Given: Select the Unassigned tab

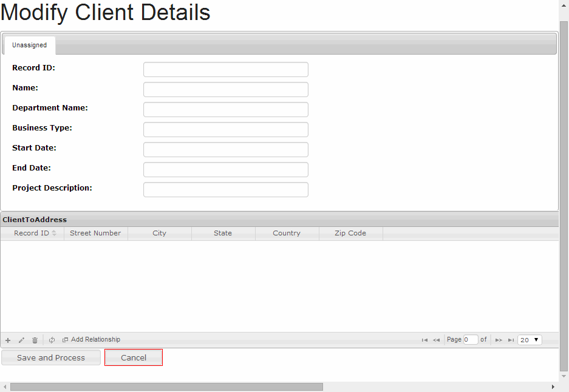Looking at the screenshot, I should point(29,46).
